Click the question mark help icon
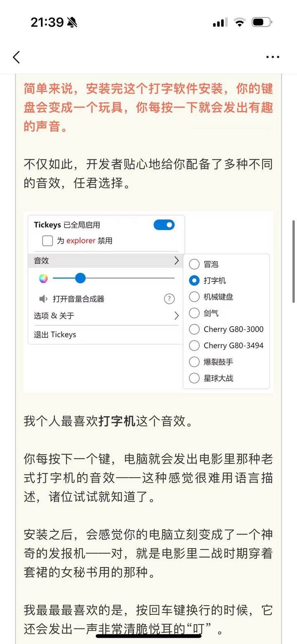The height and width of the screenshot is (644, 297). (169, 299)
